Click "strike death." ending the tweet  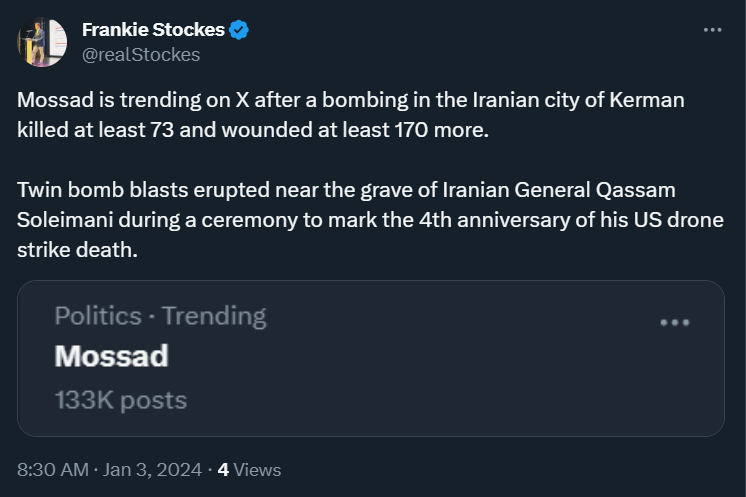[75, 248]
